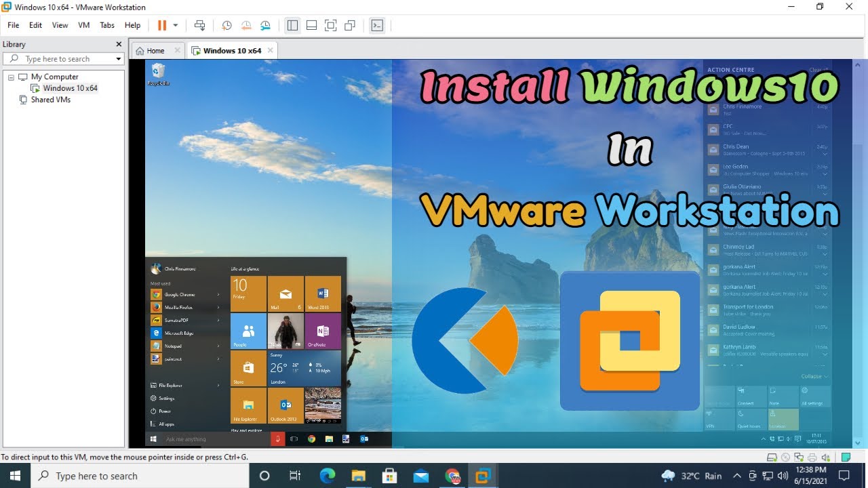The image size is (868, 488).
Task: Take a snapshot of this virtual machine
Action: [x=226, y=25]
